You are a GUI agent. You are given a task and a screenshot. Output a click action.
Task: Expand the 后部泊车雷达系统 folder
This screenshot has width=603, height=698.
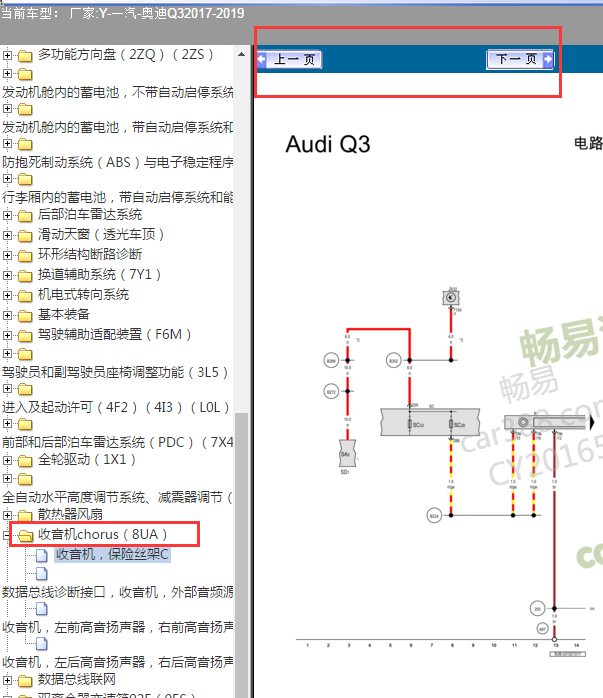(x=7, y=215)
